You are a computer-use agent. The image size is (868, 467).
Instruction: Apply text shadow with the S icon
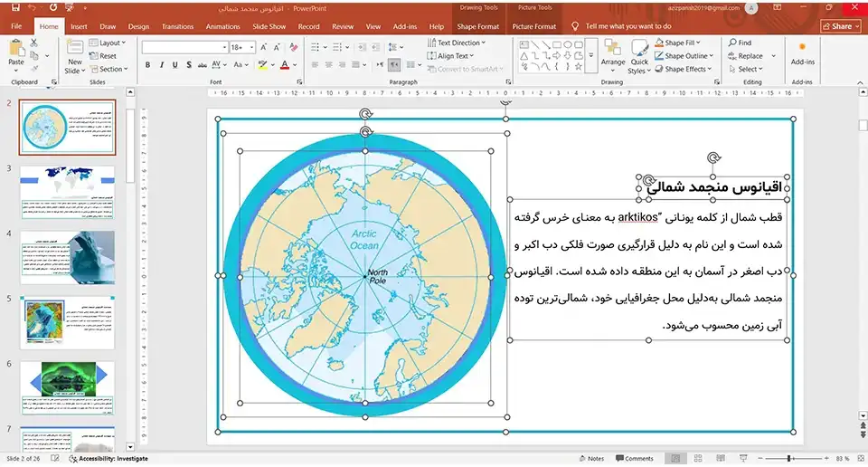tap(189, 65)
